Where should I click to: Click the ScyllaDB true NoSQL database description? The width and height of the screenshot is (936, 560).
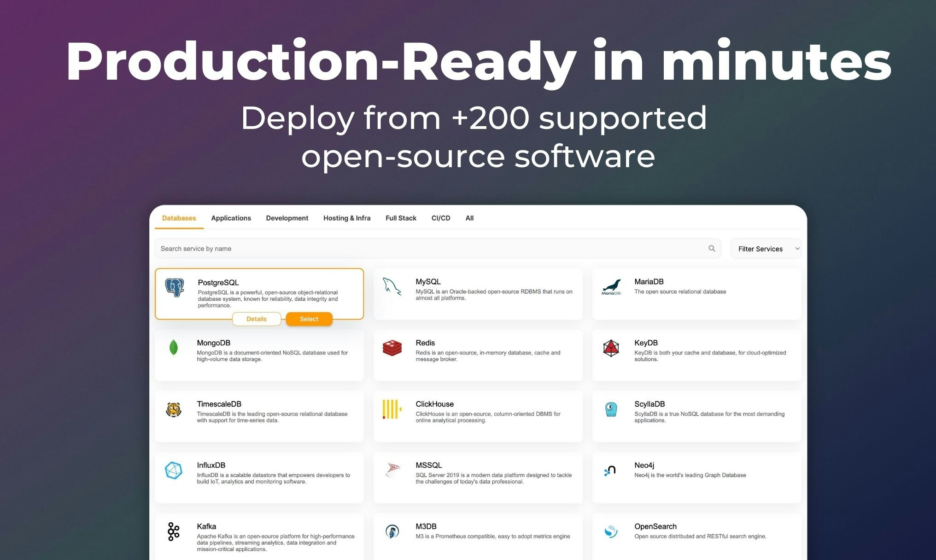709,417
